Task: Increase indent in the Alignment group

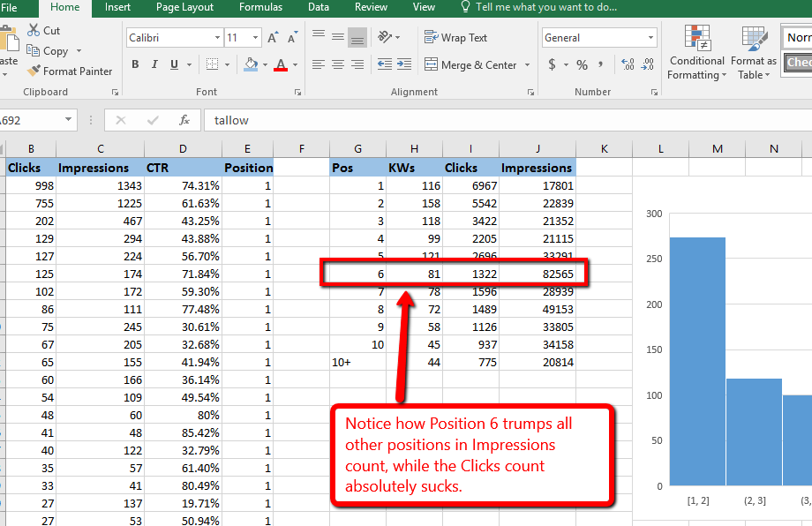Action: [404, 64]
